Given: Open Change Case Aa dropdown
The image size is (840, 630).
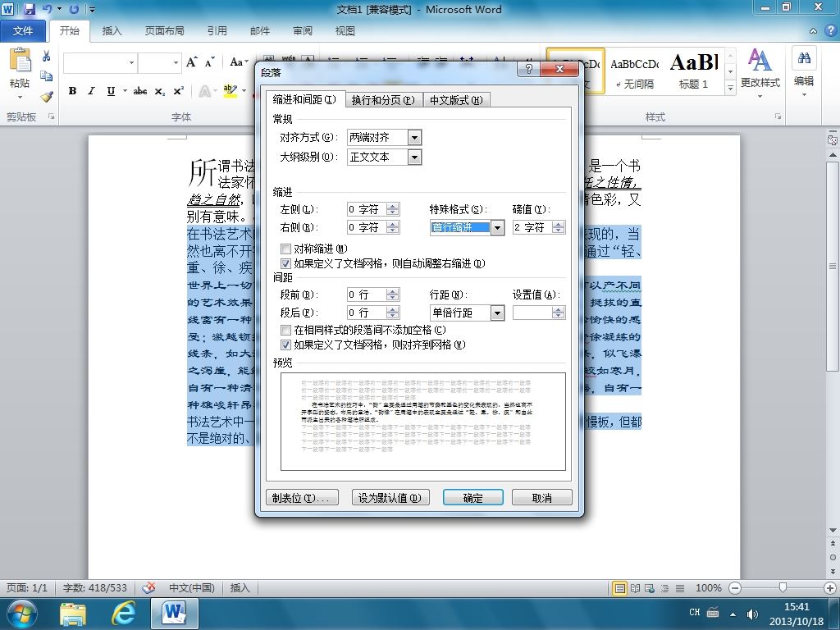Looking at the screenshot, I should click(x=239, y=62).
